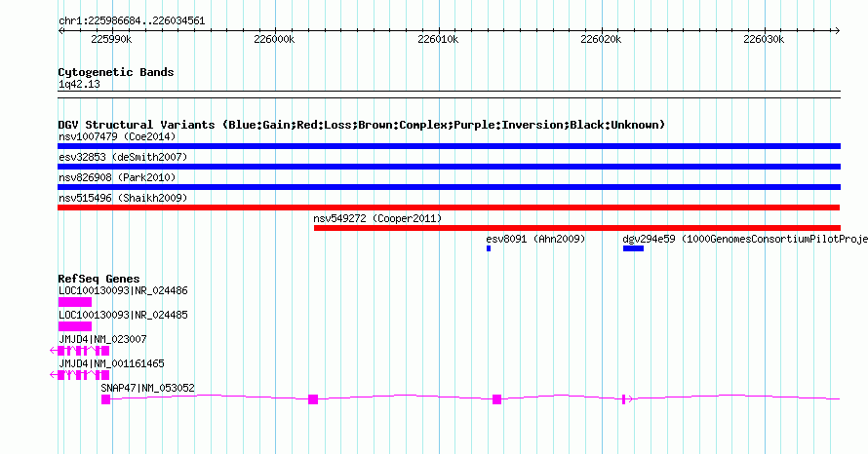Viewport: 868px width, 454px height.
Task: Select the Cytogenetic Bands track title
Action: [x=116, y=72]
